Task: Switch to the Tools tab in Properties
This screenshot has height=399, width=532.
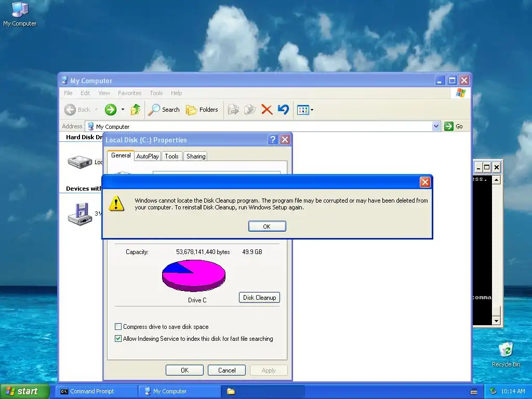Action: [x=171, y=156]
